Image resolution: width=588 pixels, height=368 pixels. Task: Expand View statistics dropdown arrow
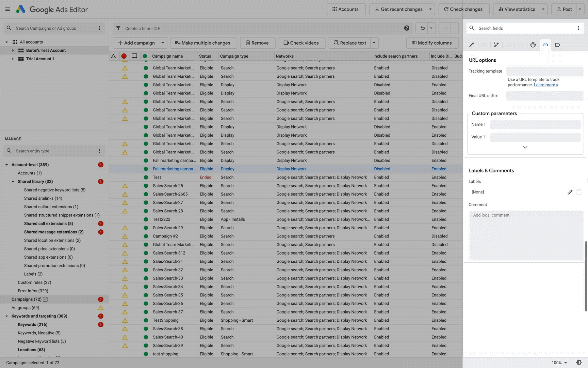pyautogui.click(x=543, y=9)
